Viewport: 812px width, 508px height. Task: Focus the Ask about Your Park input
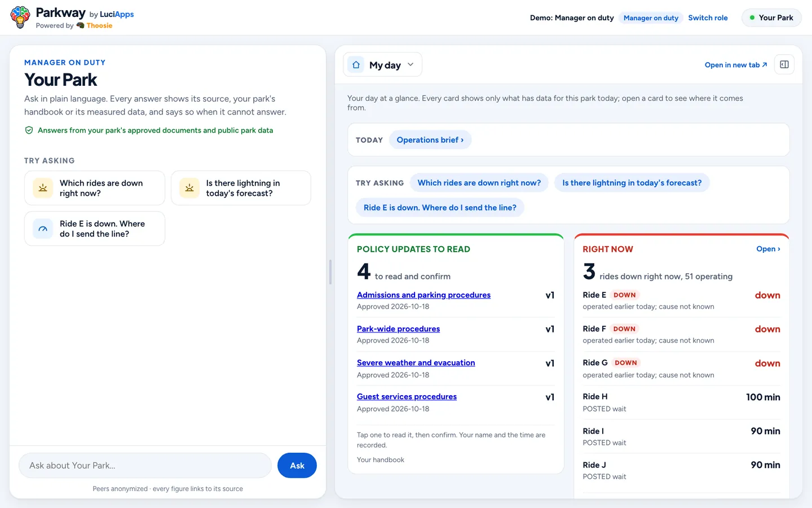pos(145,466)
